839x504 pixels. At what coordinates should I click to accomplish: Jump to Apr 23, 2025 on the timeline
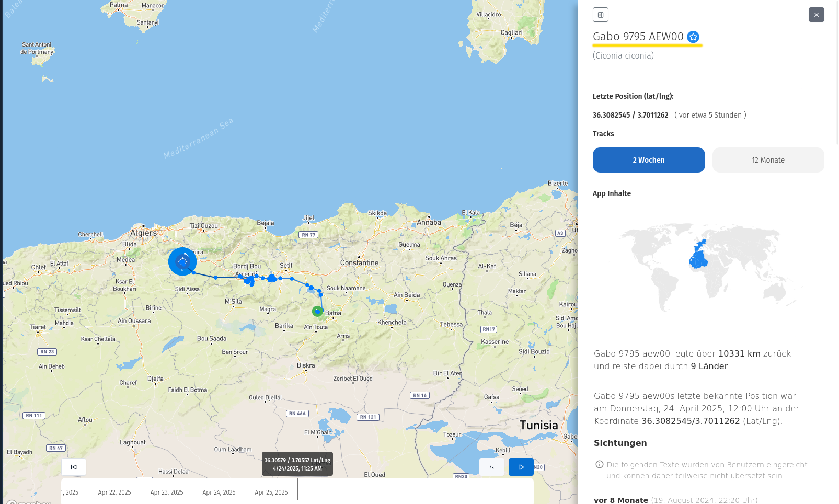tap(167, 492)
